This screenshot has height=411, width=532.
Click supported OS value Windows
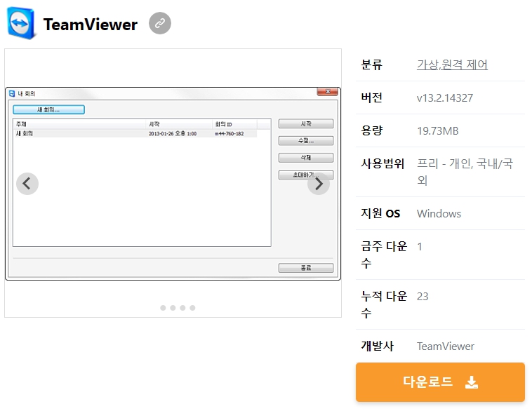[x=439, y=214]
